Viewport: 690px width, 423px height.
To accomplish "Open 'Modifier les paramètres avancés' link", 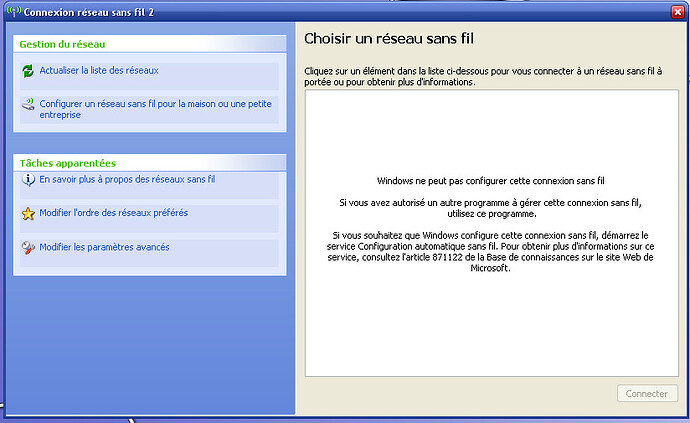I will click(x=104, y=247).
